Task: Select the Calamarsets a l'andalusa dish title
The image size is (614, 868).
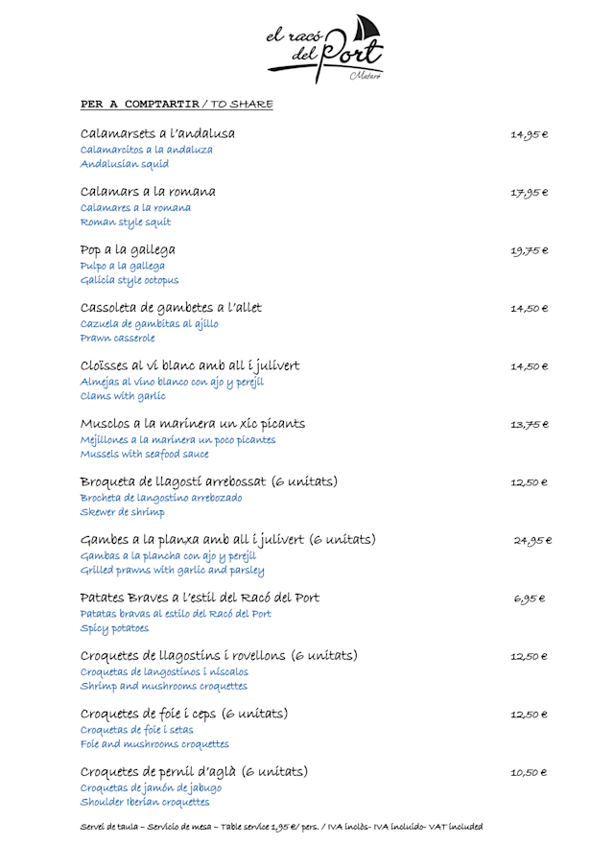Action: pos(157,133)
